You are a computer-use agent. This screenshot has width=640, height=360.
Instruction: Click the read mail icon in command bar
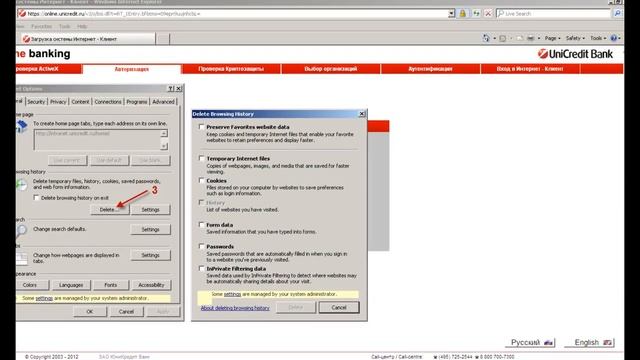click(x=520, y=38)
